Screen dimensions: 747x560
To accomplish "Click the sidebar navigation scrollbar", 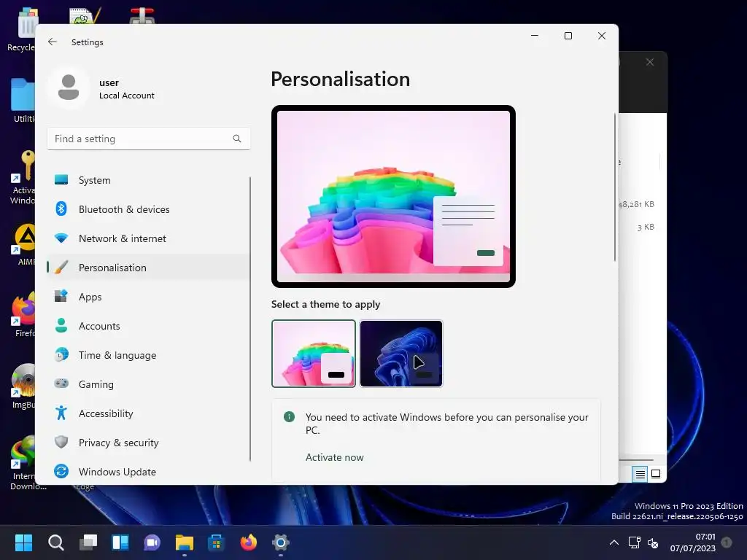I will point(250,318).
